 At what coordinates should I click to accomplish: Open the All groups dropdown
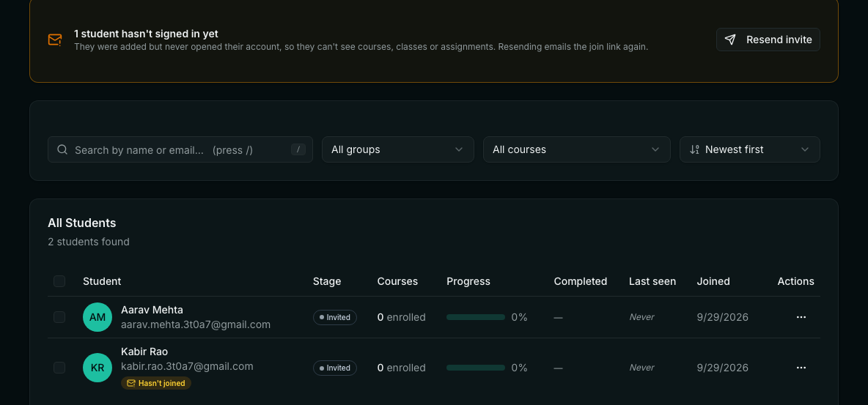[397, 149]
